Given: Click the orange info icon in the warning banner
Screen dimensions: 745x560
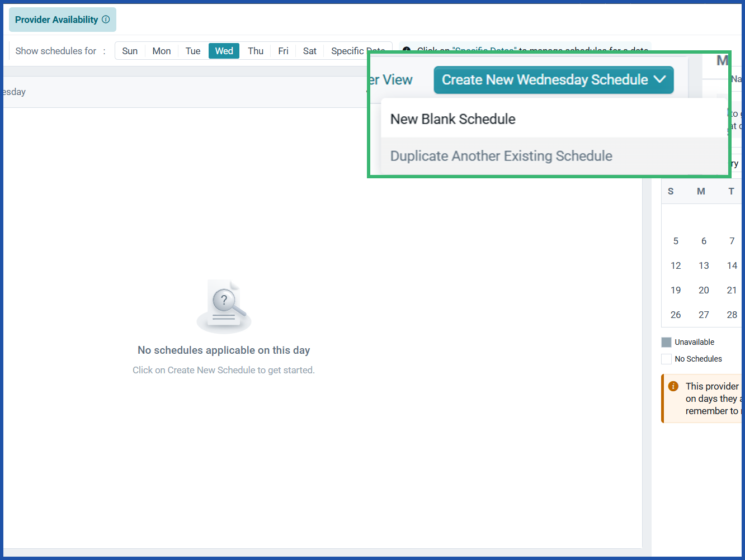Looking at the screenshot, I should click(x=673, y=386).
